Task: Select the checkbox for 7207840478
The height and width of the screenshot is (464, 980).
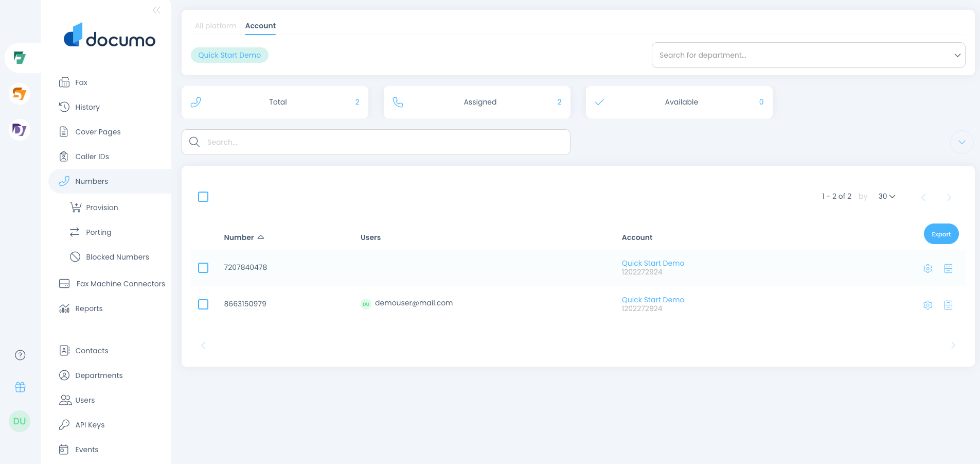Action: (203, 268)
